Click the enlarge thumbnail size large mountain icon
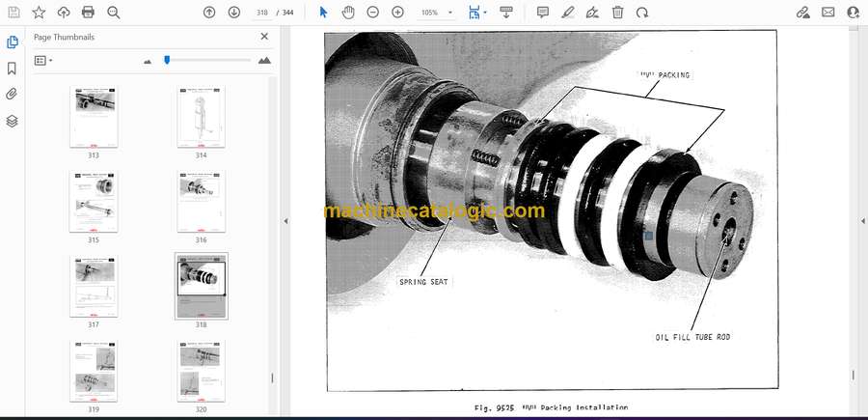This screenshot has width=868, height=420. pos(264,61)
